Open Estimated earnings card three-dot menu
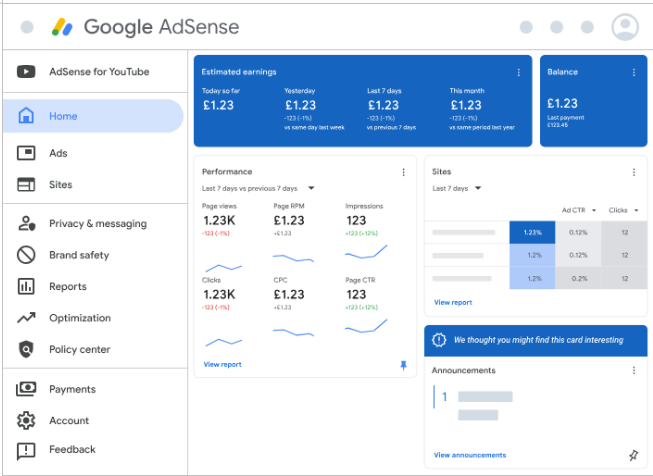Screen dimensions: 653x476 (518, 72)
